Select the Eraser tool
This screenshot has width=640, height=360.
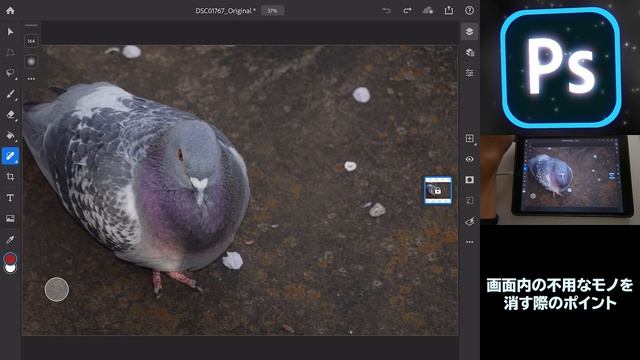click(x=10, y=115)
